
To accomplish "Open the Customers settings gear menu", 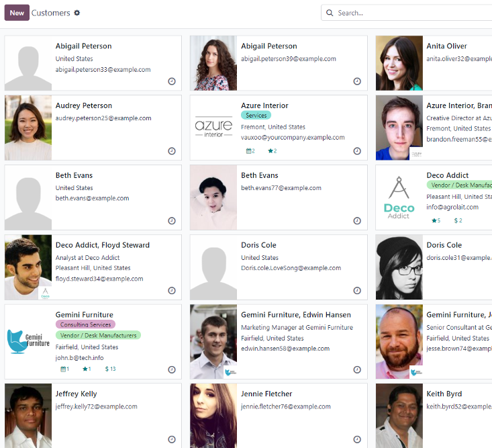I will 77,13.
